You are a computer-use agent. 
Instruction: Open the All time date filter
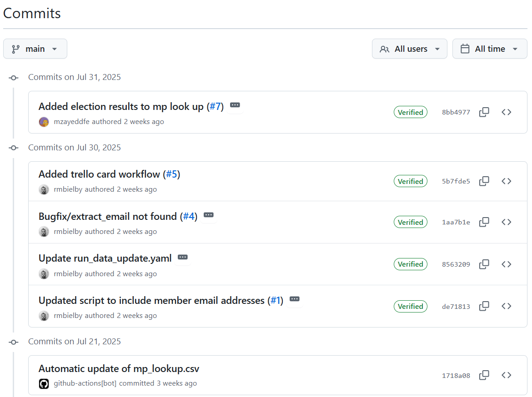coord(490,49)
